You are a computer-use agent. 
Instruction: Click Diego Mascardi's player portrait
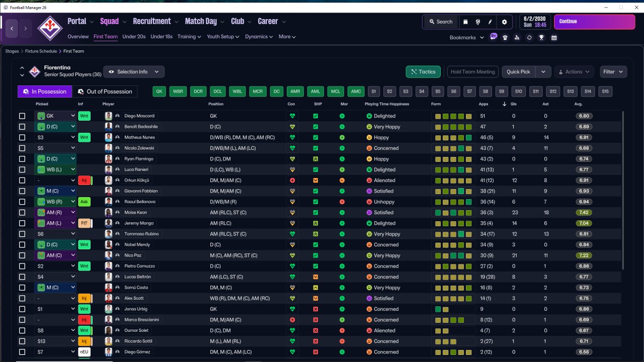point(108,116)
